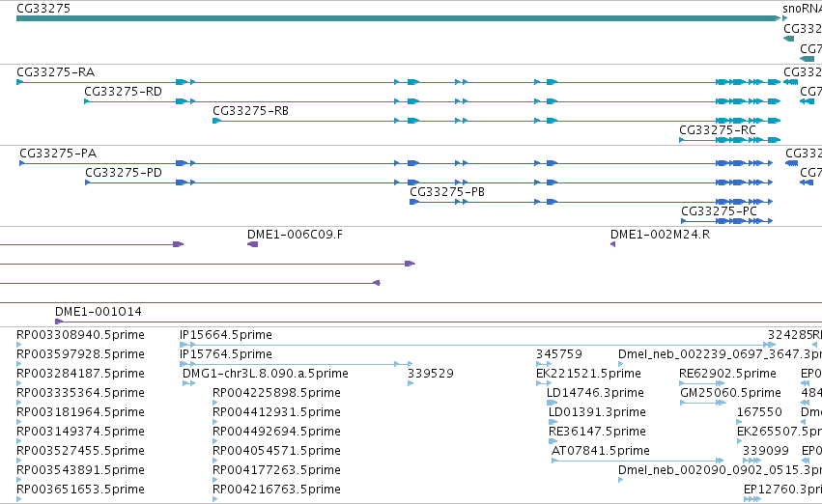Screen dimensions: 822x504
Task: Select EST GM25060.5prime
Action: 731,393
